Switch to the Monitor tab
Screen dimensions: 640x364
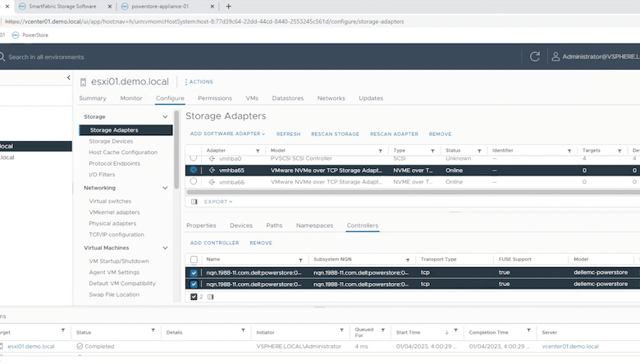pyautogui.click(x=131, y=98)
